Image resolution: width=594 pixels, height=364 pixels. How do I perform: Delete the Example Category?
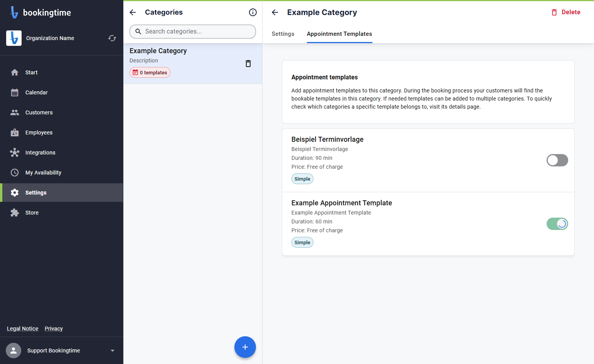click(566, 12)
